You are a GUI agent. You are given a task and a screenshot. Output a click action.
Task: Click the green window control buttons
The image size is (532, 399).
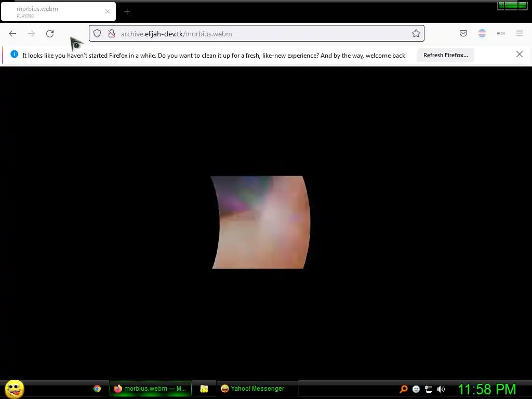click(x=512, y=5)
